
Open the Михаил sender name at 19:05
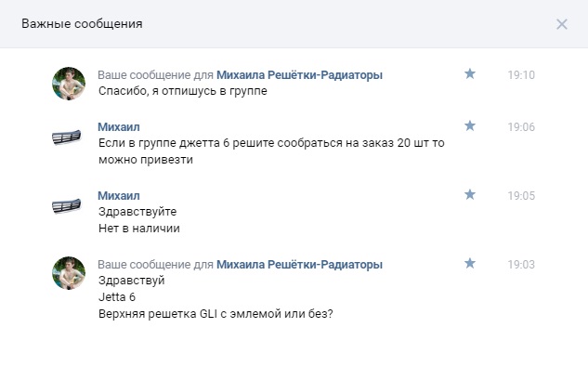point(119,195)
